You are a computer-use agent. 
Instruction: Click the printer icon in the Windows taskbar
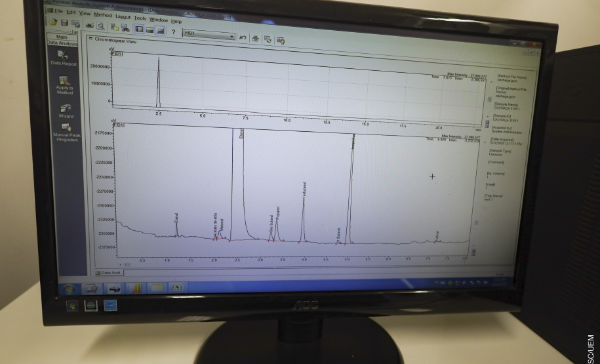coord(114,289)
